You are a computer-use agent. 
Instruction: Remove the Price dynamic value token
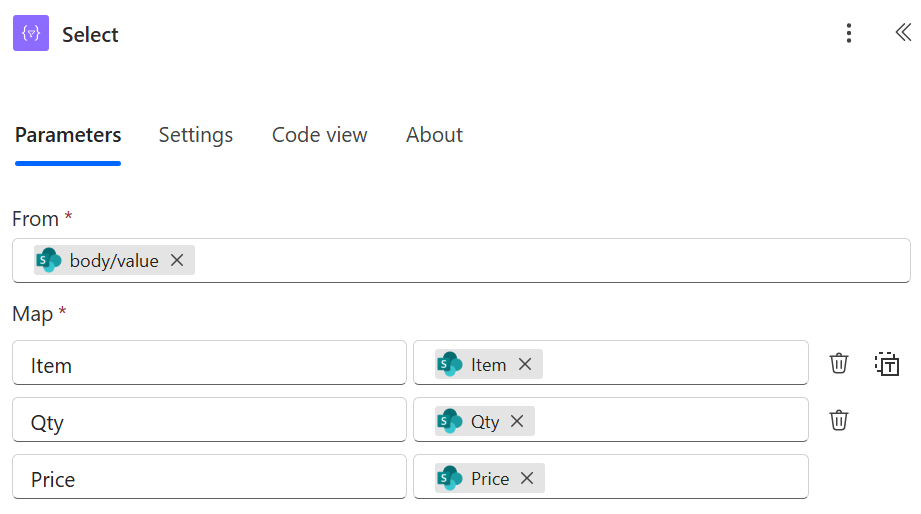click(x=527, y=478)
